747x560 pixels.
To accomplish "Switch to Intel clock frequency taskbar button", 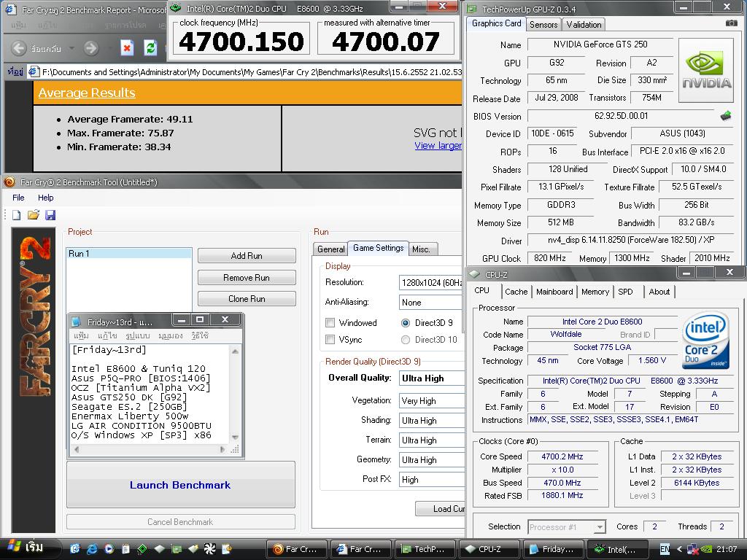I will (x=618, y=549).
